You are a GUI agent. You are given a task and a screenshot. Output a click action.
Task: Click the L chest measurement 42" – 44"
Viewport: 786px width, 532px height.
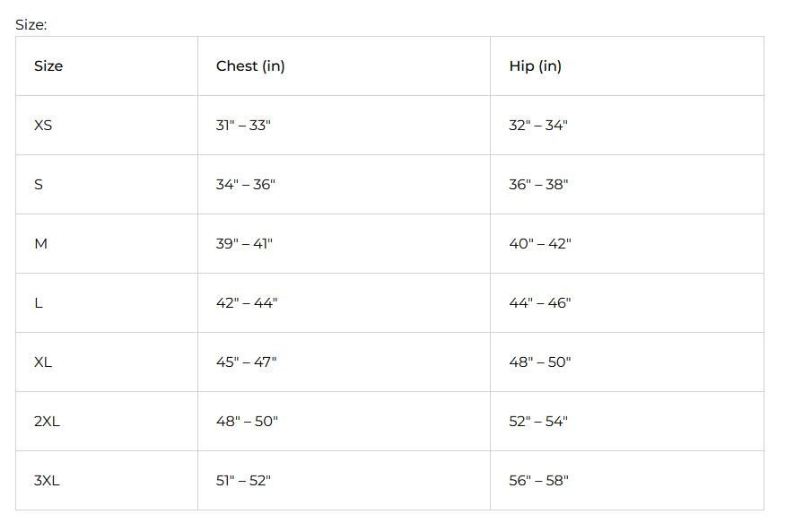click(247, 303)
